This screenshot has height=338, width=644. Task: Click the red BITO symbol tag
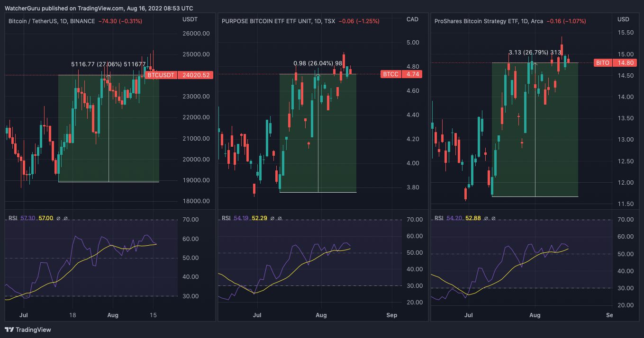click(x=603, y=62)
